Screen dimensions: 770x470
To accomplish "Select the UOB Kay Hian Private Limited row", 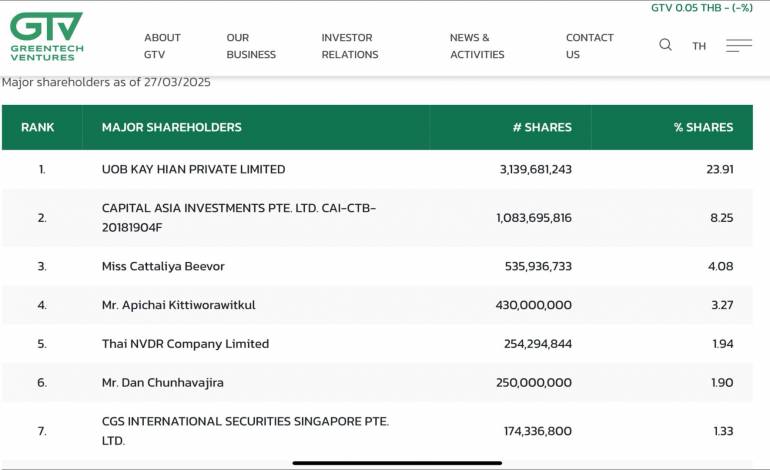I will tap(193, 169).
